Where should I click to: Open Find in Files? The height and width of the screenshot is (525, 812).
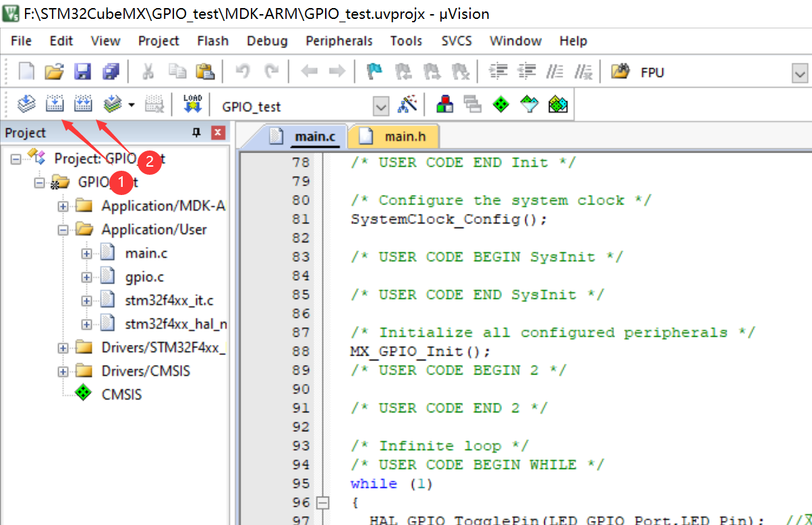619,72
